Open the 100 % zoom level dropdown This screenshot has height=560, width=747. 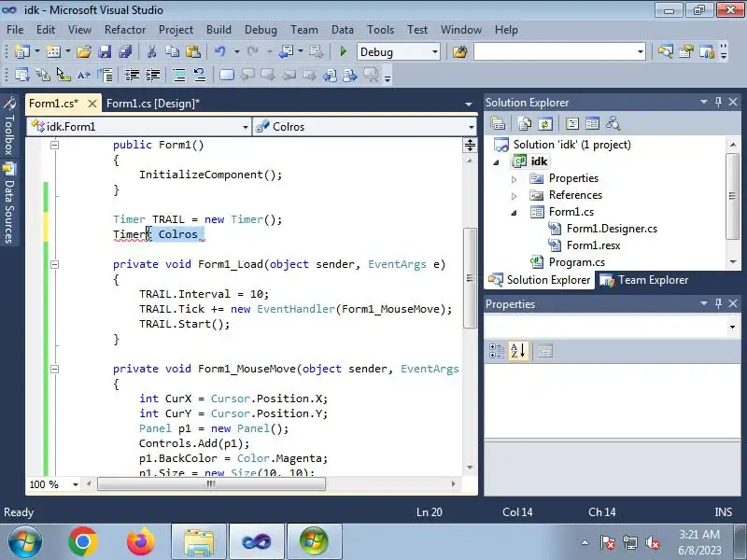pyautogui.click(x=76, y=484)
